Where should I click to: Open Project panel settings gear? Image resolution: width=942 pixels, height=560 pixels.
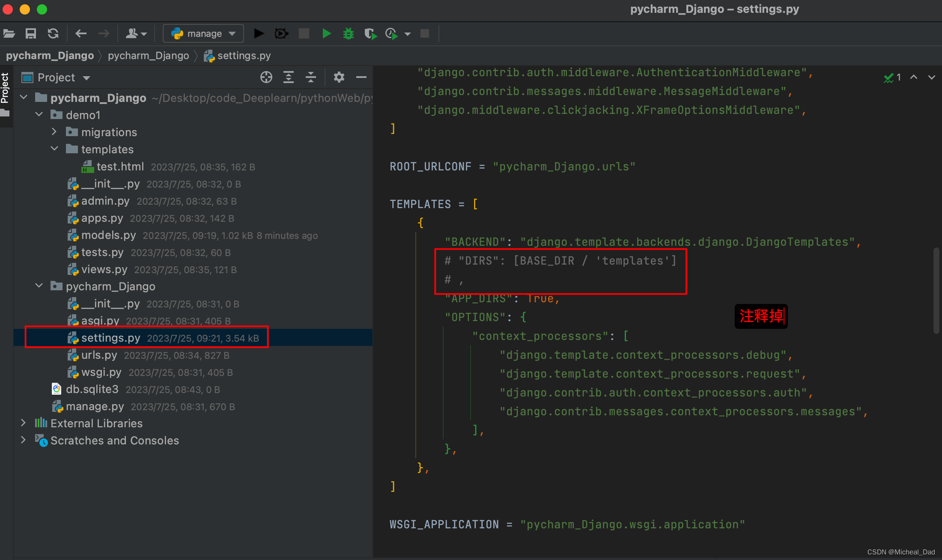click(339, 77)
